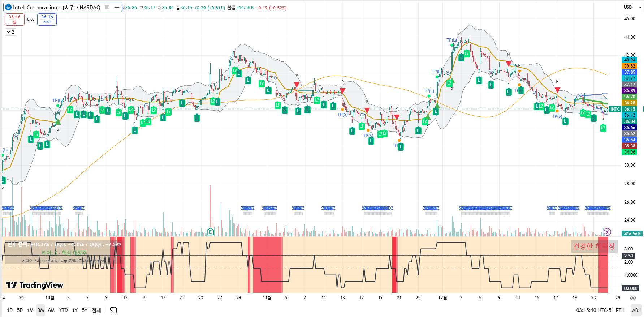Open chart settings hexagon icon near time axis
644x317 pixels.
click(x=633, y=298)
